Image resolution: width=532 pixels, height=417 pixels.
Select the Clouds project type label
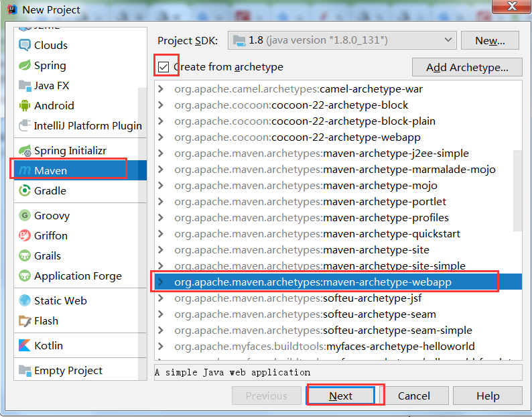(51, 45)
